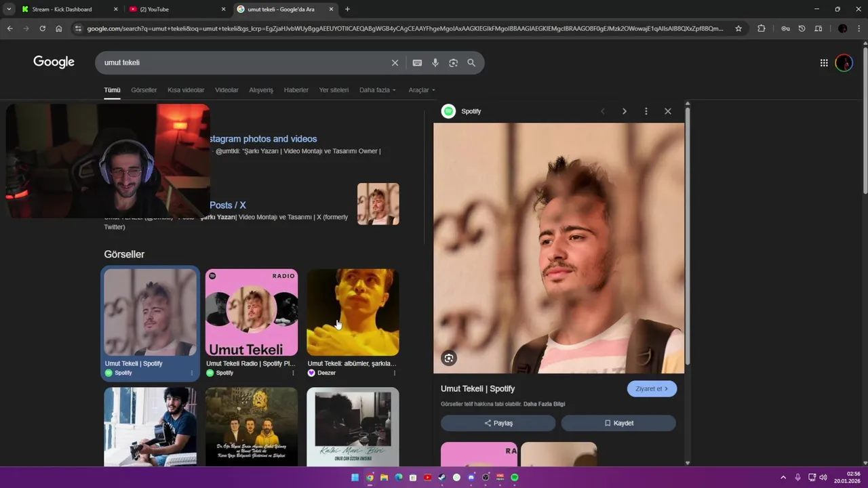The image size is (868, 488).
Task: Open options for the Deezer image result
Action: click(x=394, y=373)
